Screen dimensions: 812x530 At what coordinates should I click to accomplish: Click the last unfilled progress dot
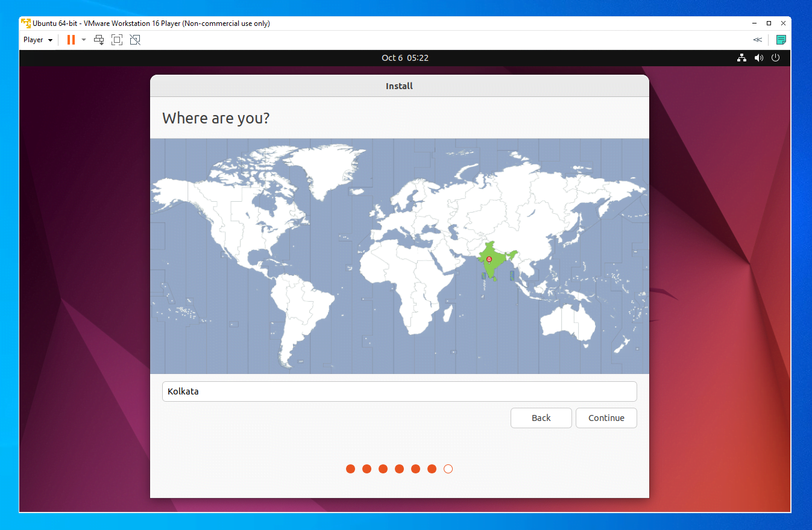448,468
